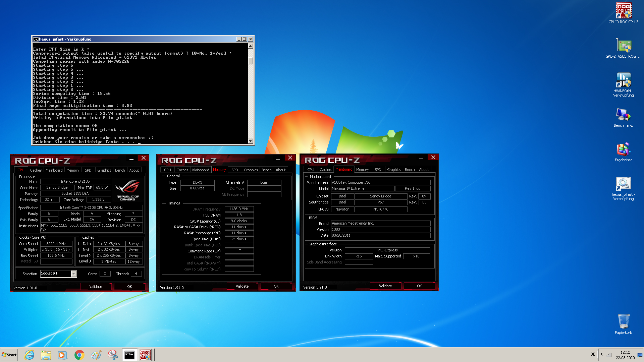This screenshot has width=644, height=362.
Task: Open SPD tab in right CPU-Z window
Action: (378, 170)
